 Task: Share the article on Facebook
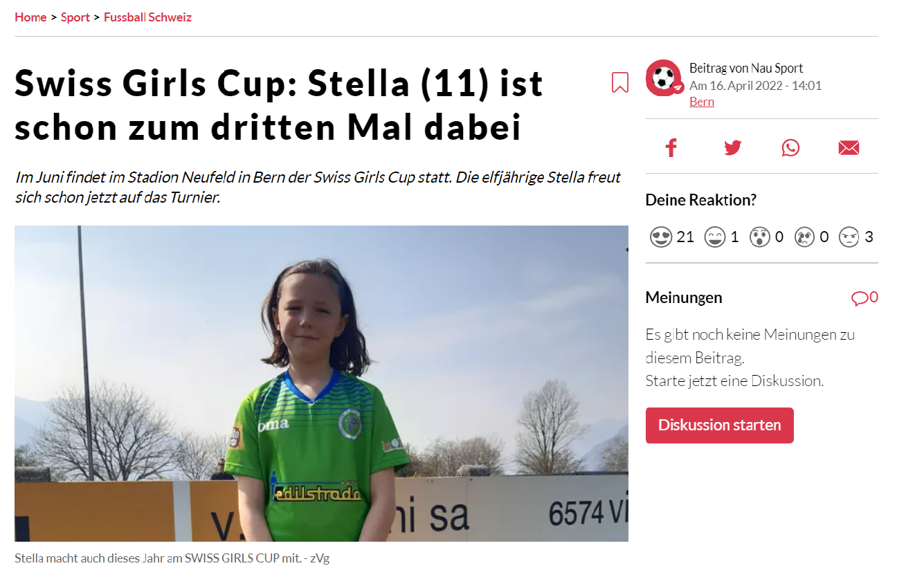[x=671, y=147]
